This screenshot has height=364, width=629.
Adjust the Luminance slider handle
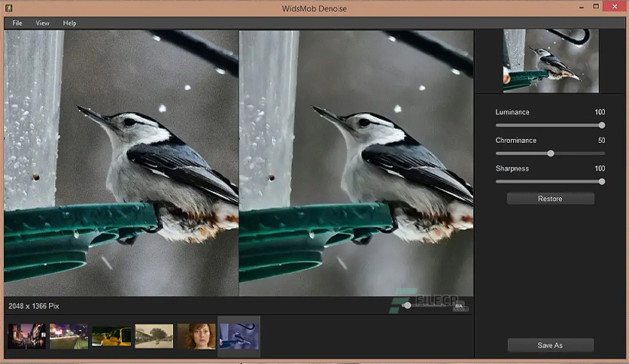[x=602, y=126]
